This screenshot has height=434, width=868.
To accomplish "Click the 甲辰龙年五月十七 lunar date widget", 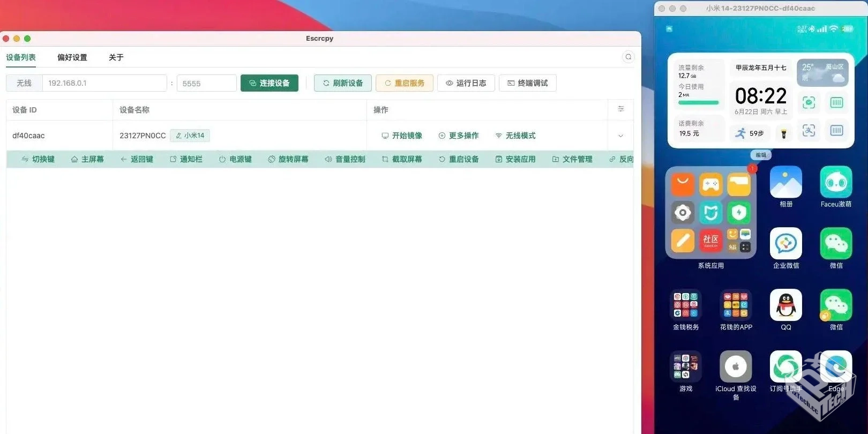I will pyautogui.click(x=761, y=68).
